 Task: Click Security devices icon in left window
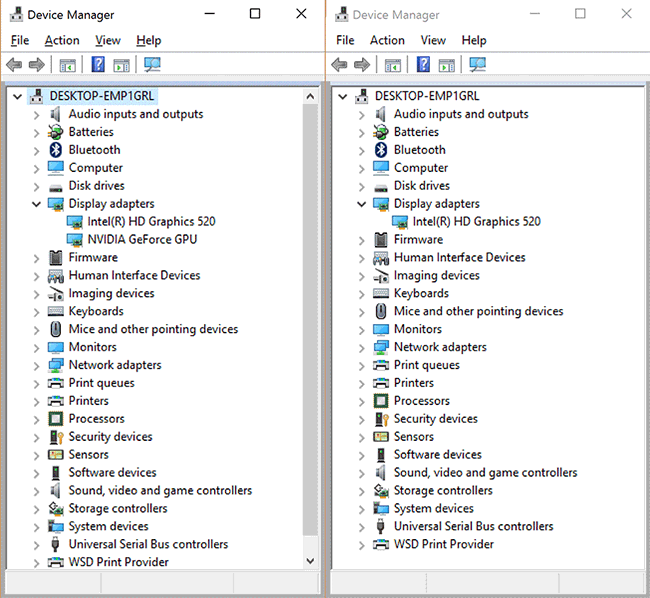[56, 437]
